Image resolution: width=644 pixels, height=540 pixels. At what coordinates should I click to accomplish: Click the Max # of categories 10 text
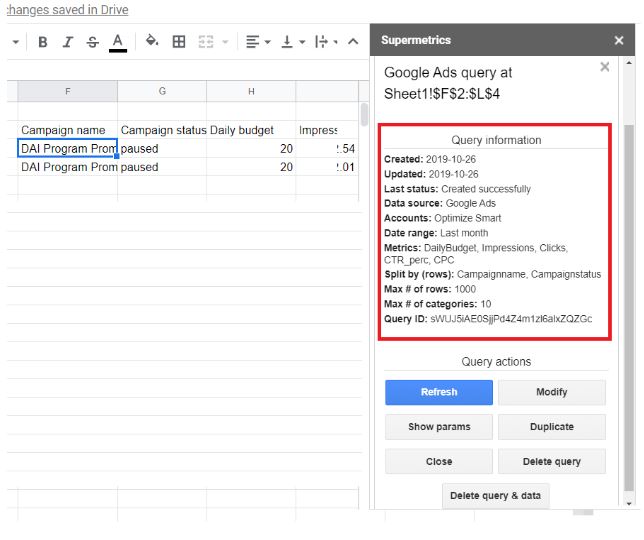tap(437, 304)
